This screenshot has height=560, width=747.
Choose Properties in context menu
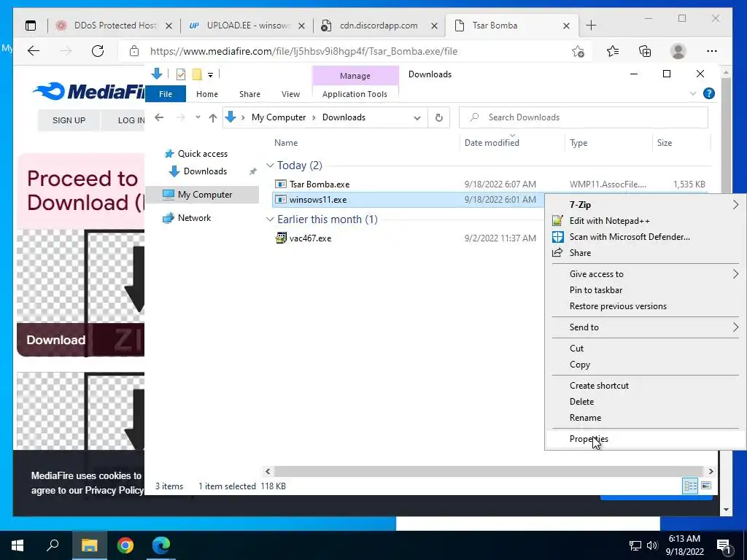point(645,438)
